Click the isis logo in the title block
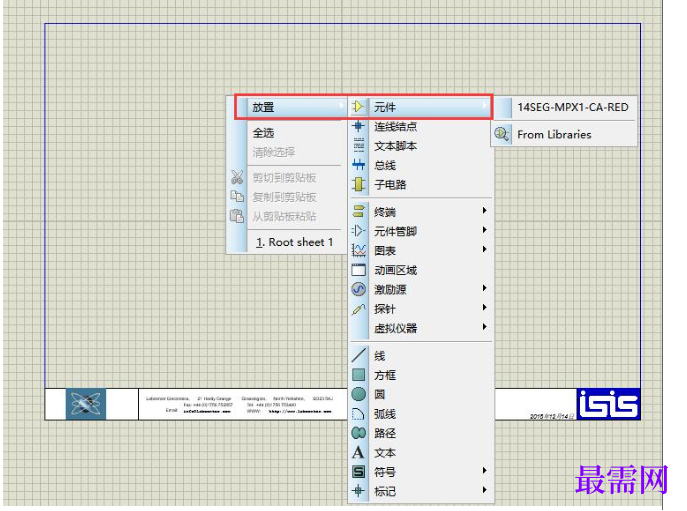The height and width of the screenshot is (511, 687). tap(608, 404)
